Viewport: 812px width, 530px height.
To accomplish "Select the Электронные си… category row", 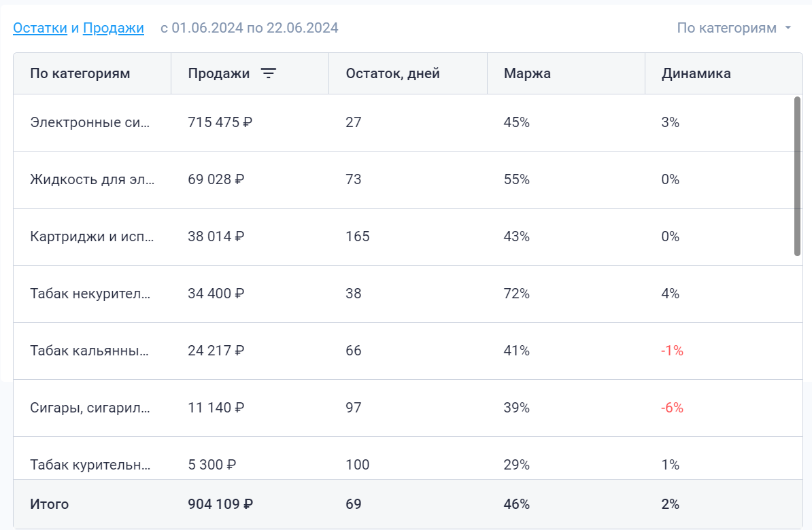I will (92, 122).
